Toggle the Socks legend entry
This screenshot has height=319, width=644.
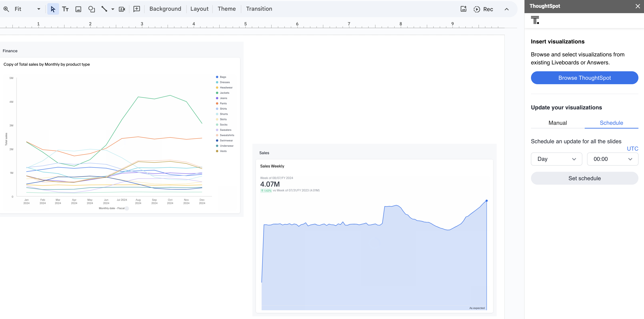click(222, 125)
